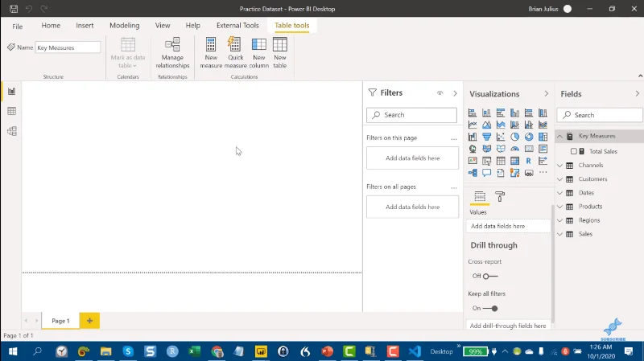Open the Format paint roller tab
The image size is (644, 361).
coord(500,196)
